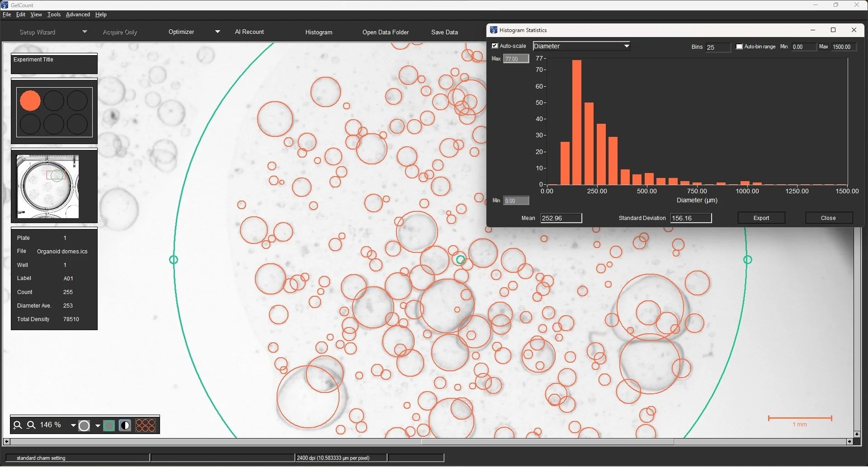Click the Histogram Statistics window icon
Viewport: 868px width, 467px height.
coord(494,30)
